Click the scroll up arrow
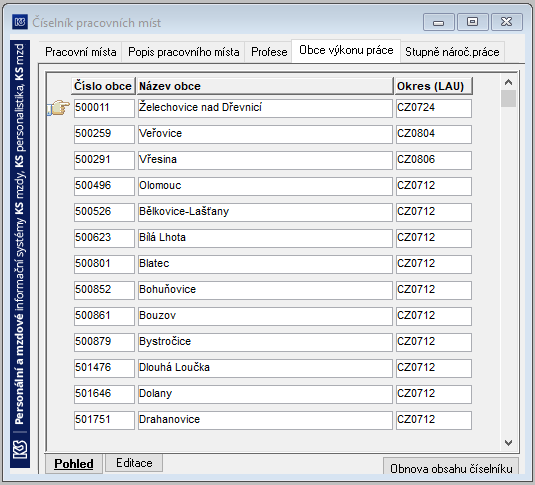Viewport: 535px width, 485px height. coord(508,82)
